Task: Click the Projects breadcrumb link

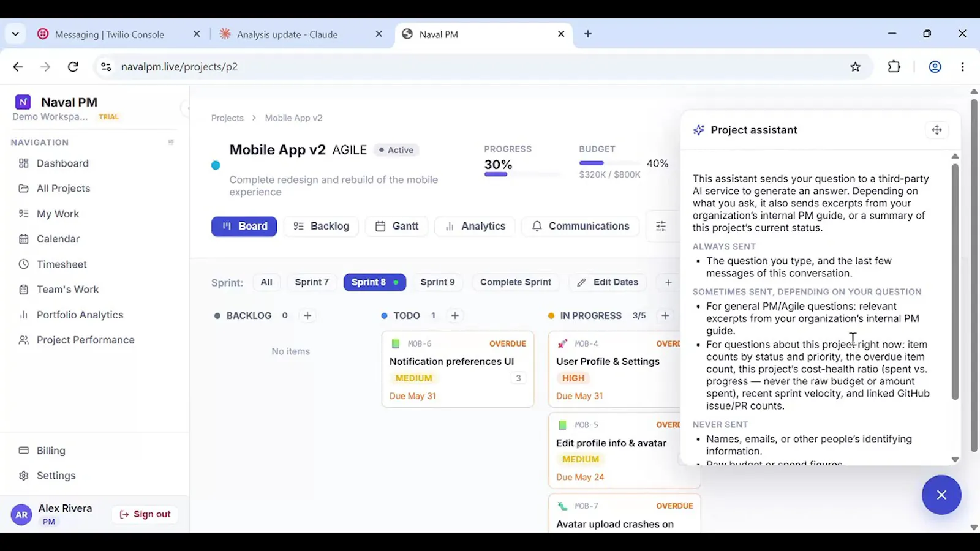Action: (x=227, y=118)
